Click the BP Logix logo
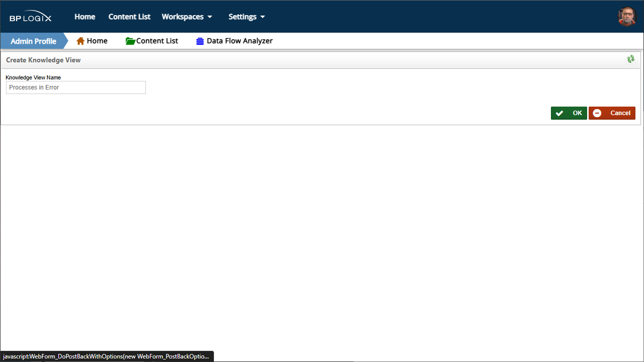 [x=30, y=17]
